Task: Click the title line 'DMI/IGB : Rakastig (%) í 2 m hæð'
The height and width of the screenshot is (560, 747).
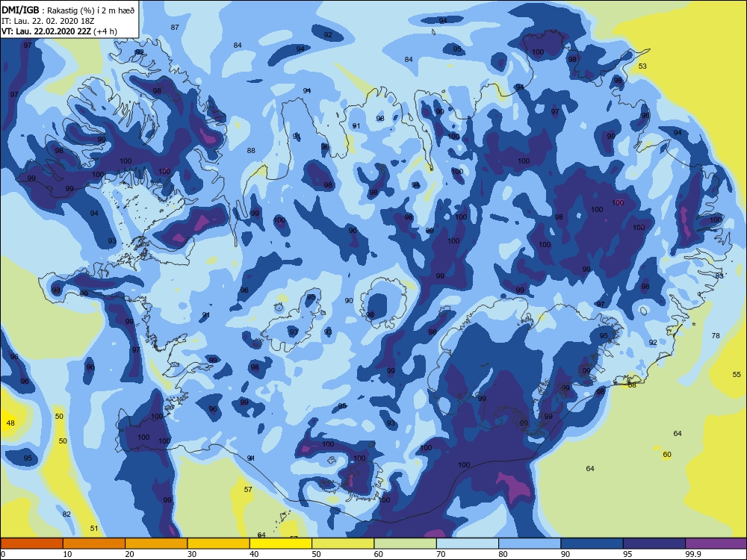Action: (x=68, y=10)
